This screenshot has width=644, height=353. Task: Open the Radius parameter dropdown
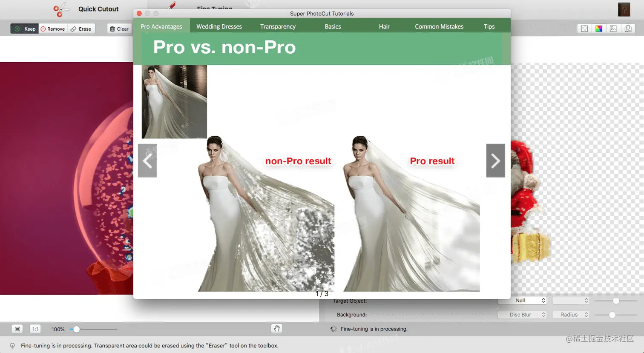571,315
